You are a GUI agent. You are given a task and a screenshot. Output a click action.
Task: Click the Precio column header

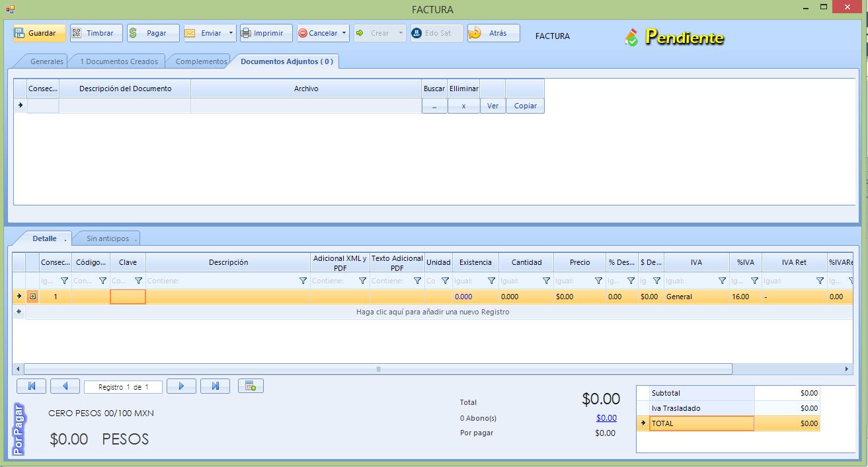(x=580, y=262)
